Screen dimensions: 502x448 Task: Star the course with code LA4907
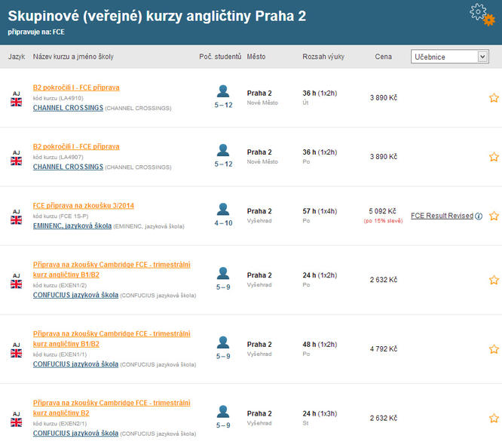(x=494, y=157)
